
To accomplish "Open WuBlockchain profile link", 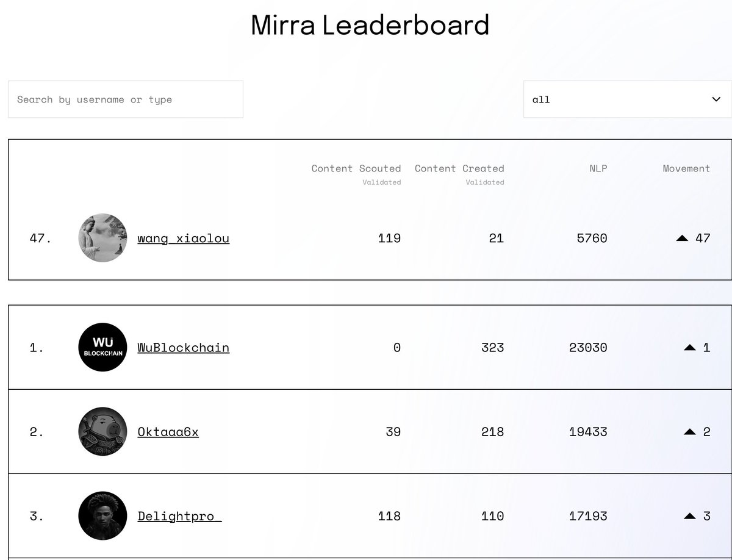I will [x=183, y=348].
